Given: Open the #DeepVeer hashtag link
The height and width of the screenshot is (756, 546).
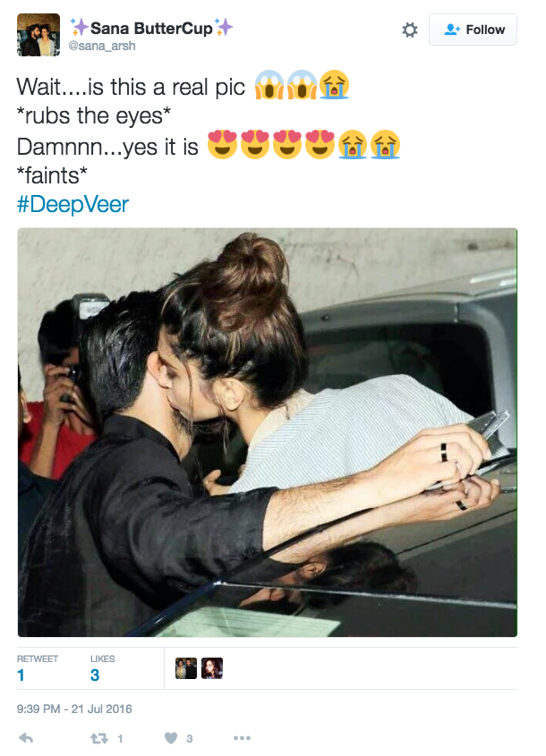Looking at the screenshot, I should (73, 204).
